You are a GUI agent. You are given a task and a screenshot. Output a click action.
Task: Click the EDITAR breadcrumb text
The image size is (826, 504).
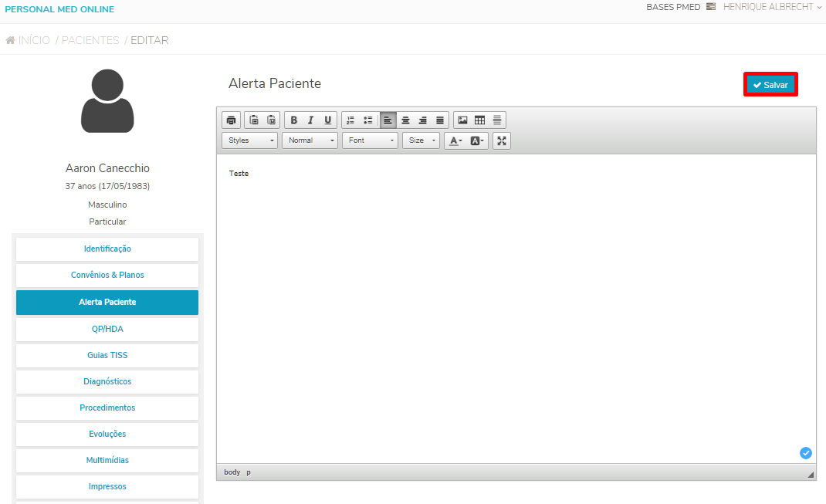tap(150, 40)
